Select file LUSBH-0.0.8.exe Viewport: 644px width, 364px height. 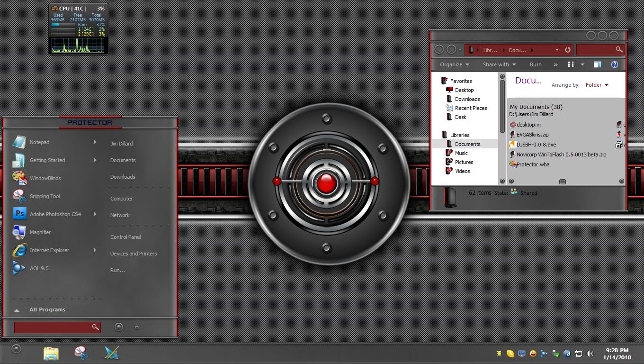533,145
